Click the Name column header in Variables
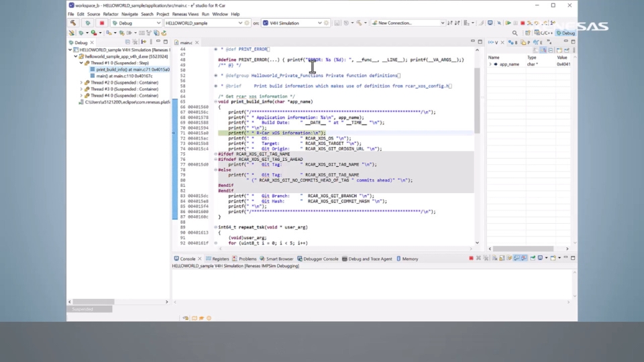Screen dimensions: 644x362 (494, 58)
